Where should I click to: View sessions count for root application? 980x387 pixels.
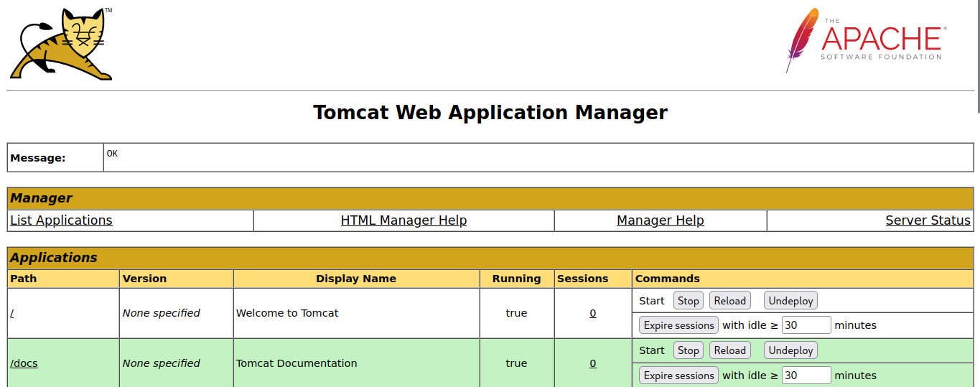point(593,313)
